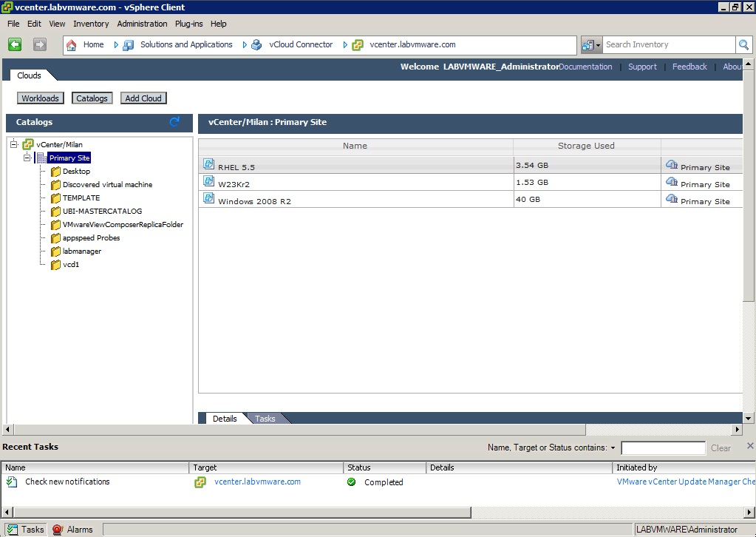The height and width of the screenshot is (537, 756).
Task: Close the Recent Tasks panel
Action: click(750, 446)
